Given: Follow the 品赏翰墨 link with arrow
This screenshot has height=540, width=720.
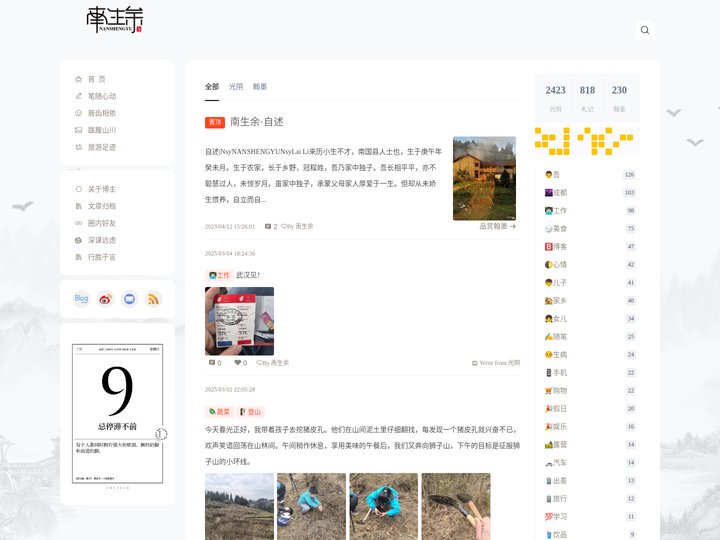Looking at the screenshot, I should (x=497, y=226).
